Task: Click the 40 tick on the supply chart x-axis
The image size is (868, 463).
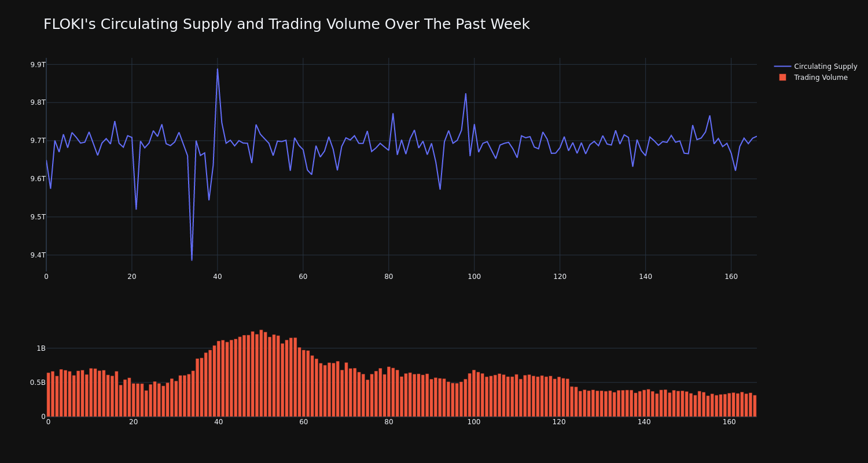Action: 218,277
